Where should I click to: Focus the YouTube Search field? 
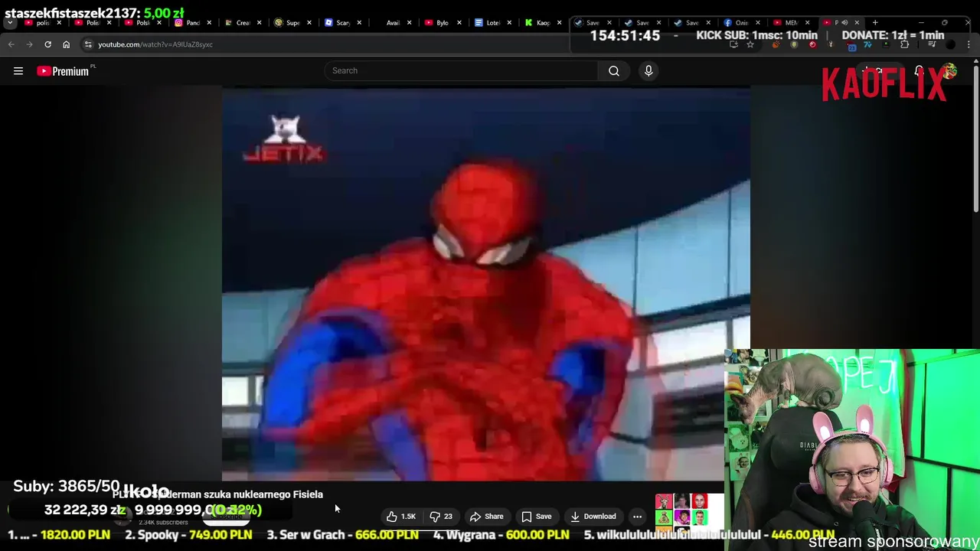click(x=462, y=70)
